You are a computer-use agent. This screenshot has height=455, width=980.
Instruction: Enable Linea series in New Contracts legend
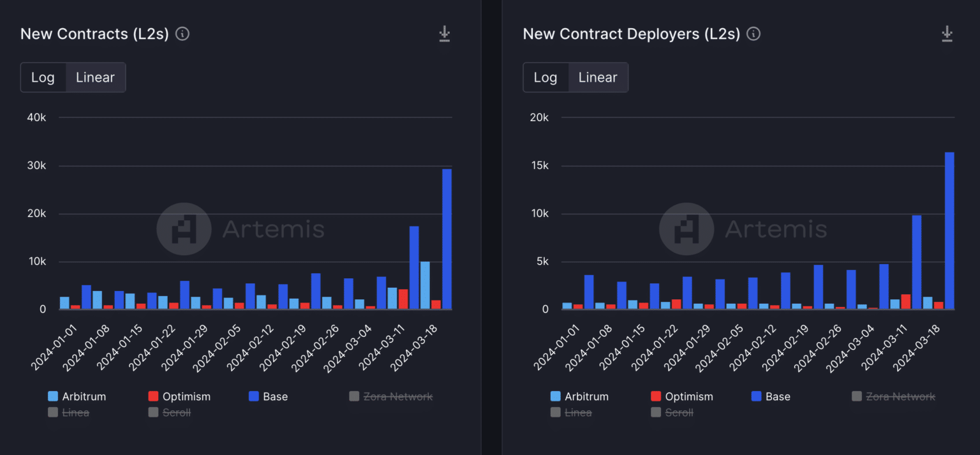coord(69,412)
